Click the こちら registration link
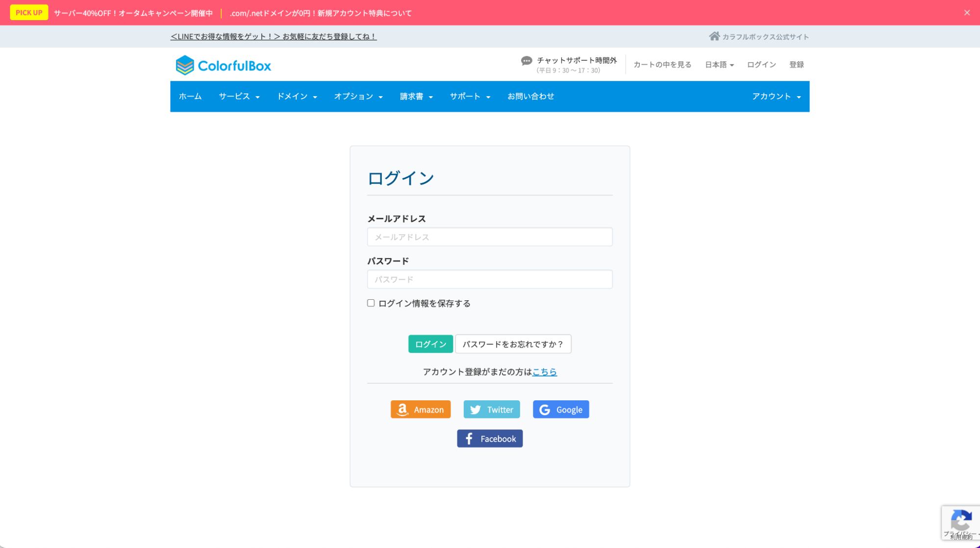This screenshot has height=548, width=980. [x=545, y=372]
